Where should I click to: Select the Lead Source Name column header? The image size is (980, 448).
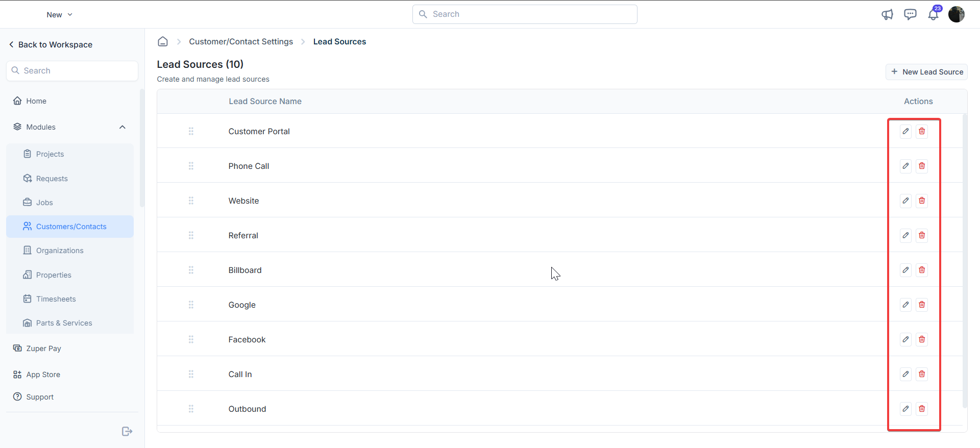click(265, 102)
